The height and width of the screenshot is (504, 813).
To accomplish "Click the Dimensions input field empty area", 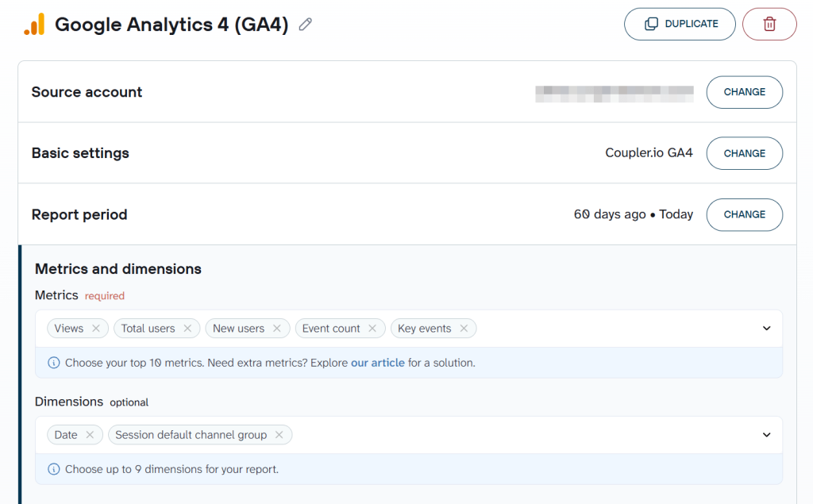I will click(524, 434).
